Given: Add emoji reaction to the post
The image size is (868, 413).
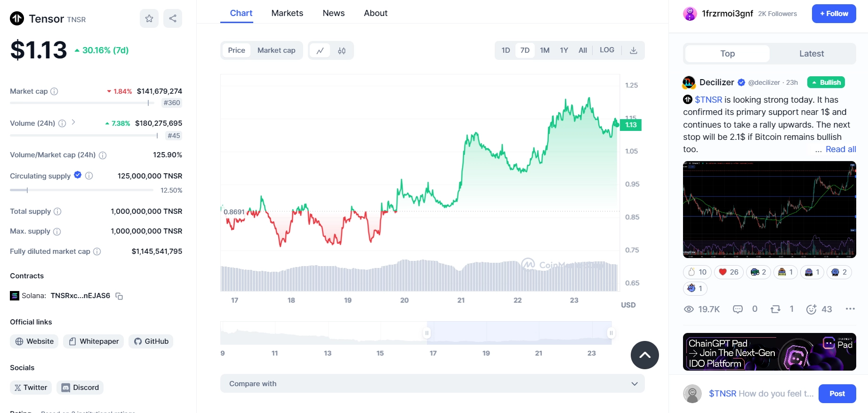Looking at the screenshot, I should (811, 309).
